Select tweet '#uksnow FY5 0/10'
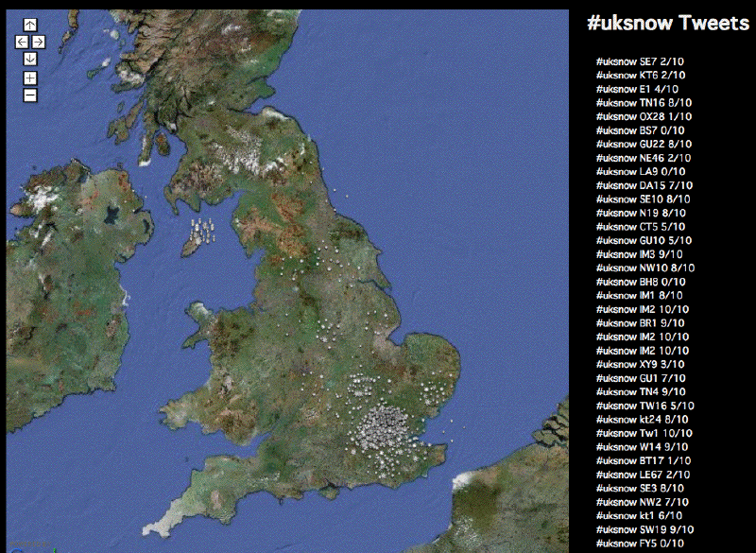756x553 pixels. pos(640,544)
